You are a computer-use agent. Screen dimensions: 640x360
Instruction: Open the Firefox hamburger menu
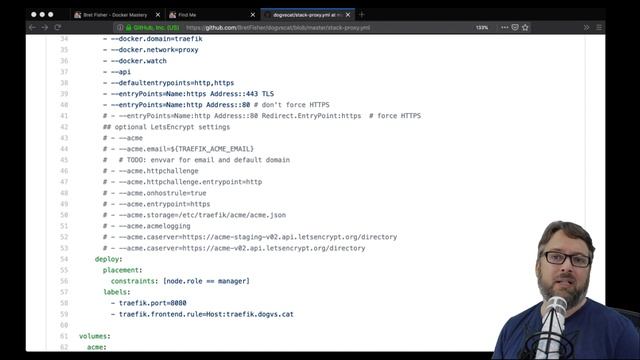[599, 27]
